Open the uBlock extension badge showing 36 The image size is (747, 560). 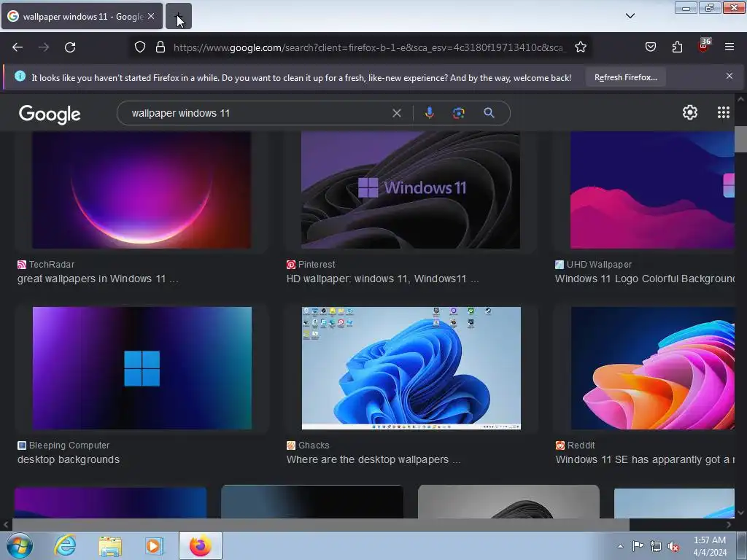pyautogui.click(x=704, y=44)
